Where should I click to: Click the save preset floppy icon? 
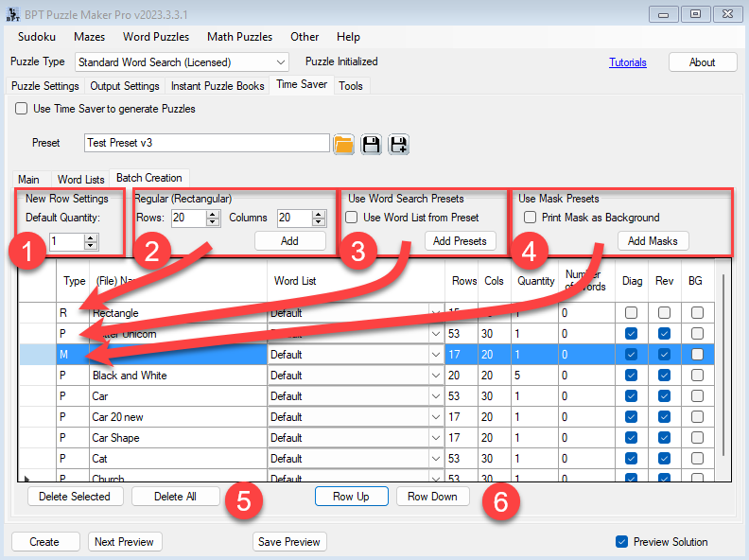371,144
